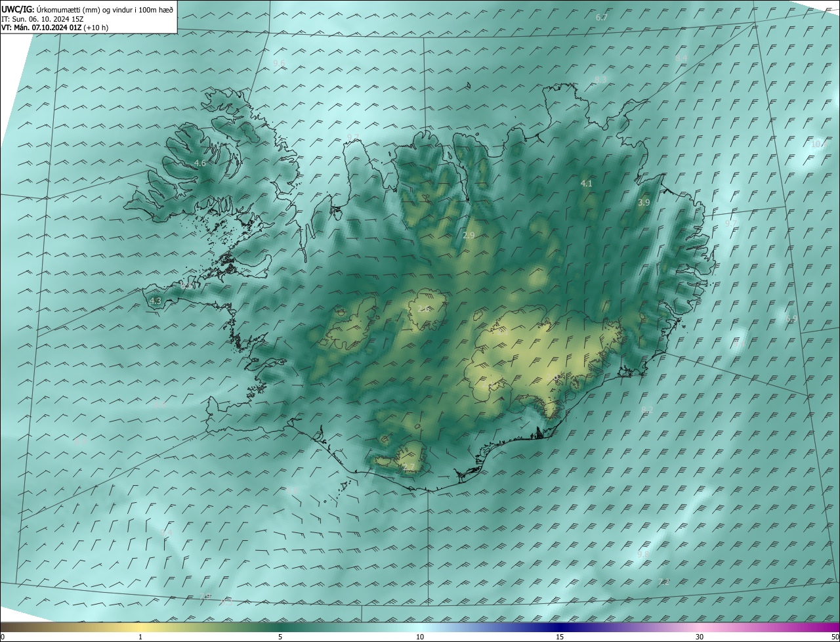Click the 8.2 value label on the map
This screenshot has height=642, width=840.
647,410
